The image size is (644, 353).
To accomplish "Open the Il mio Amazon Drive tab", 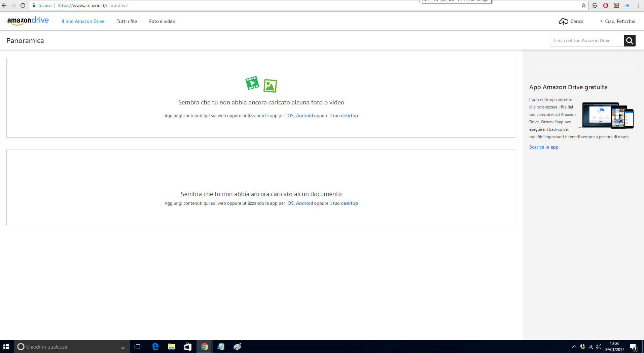I will point(83,21).
